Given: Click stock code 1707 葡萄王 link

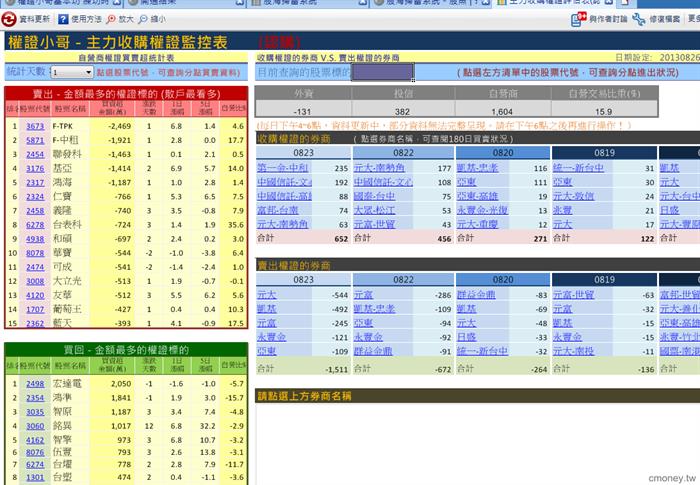Looking at the screenshot, I should pos(35,309).
